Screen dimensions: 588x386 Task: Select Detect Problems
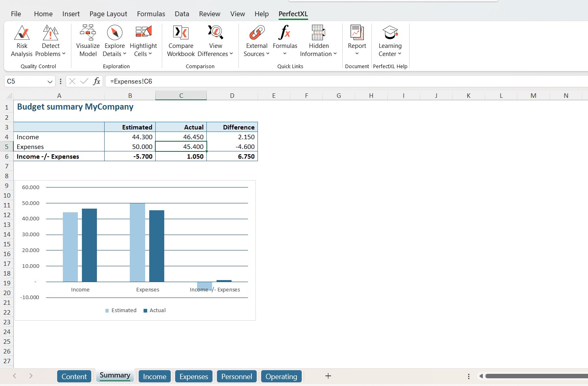(50, 41)
